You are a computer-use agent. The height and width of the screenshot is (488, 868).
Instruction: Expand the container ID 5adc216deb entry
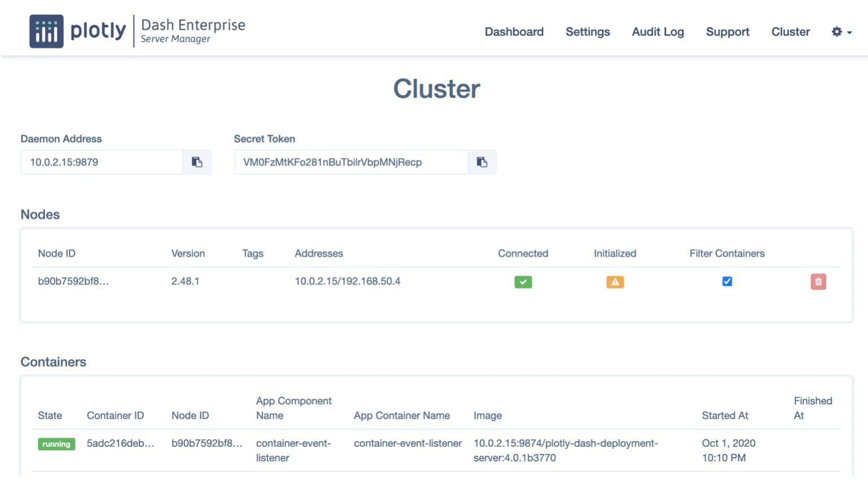120,444
